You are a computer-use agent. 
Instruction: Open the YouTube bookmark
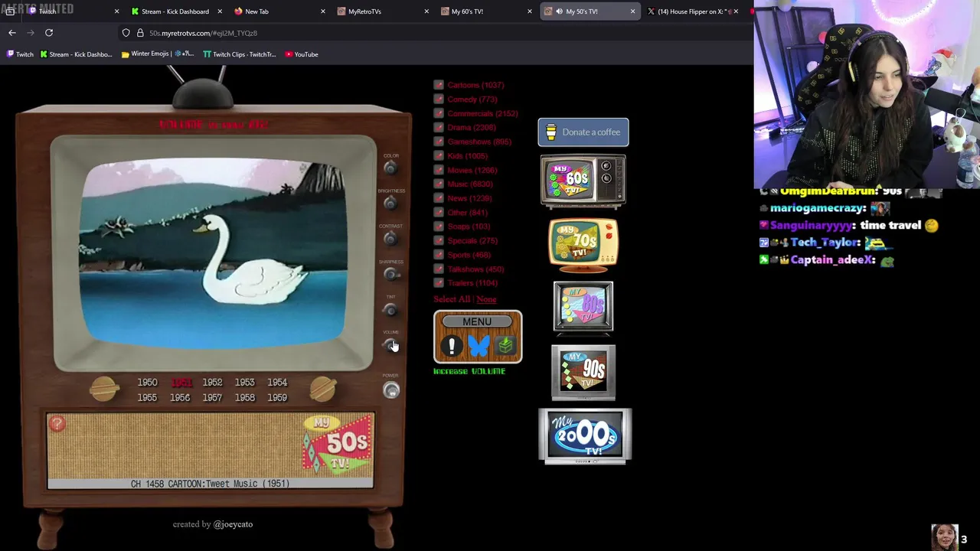click(301, 54)
